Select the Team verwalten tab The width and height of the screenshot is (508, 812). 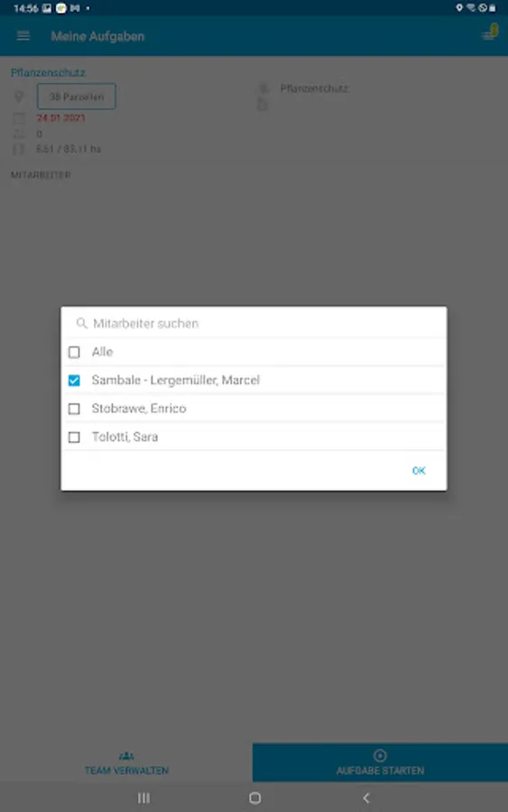click(126, 762)
